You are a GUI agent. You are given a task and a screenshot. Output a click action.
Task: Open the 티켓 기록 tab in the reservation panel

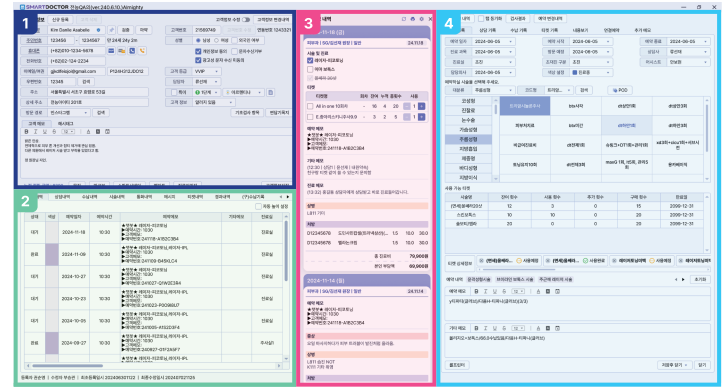(550, 30)
